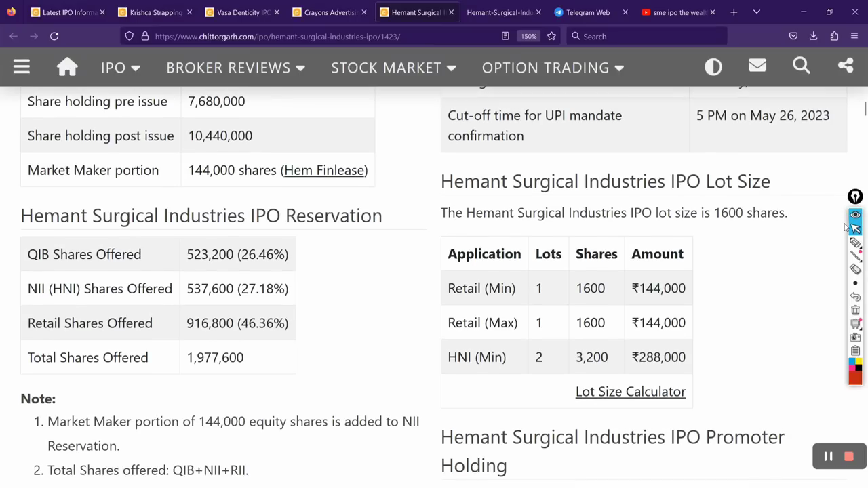Expand the Option Trading dropdown

pos(553,68)
